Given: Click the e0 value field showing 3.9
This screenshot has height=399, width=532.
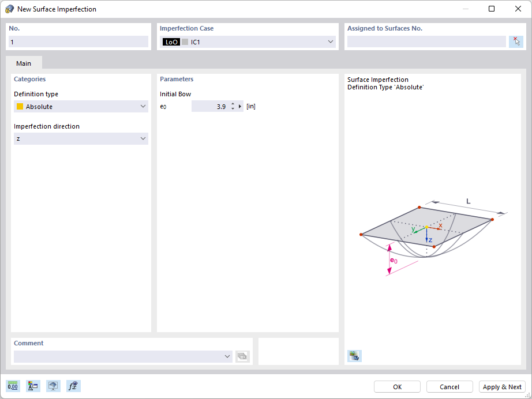Looking at the screenshot, I should pyautogui.click(x=211, y=107).
